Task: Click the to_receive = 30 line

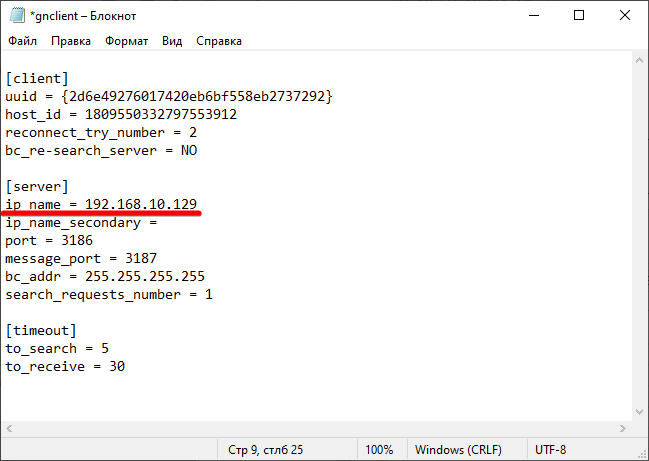Action: pyautogui.click(x=65, y=367)
